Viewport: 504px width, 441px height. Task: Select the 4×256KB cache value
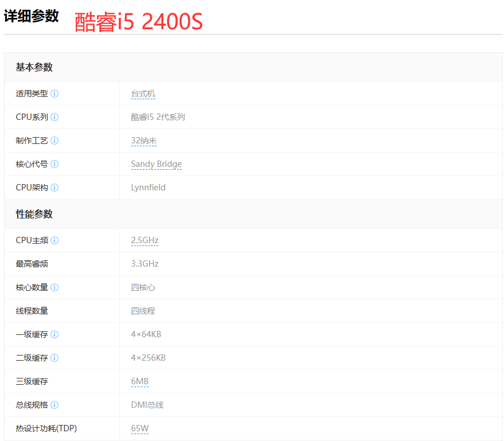point(148,358)
